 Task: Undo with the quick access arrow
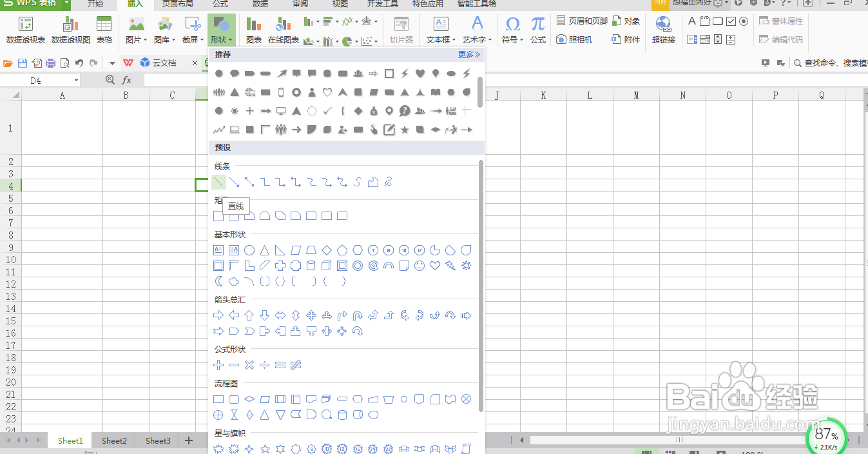pyautogui.click(x=79, y=63)
